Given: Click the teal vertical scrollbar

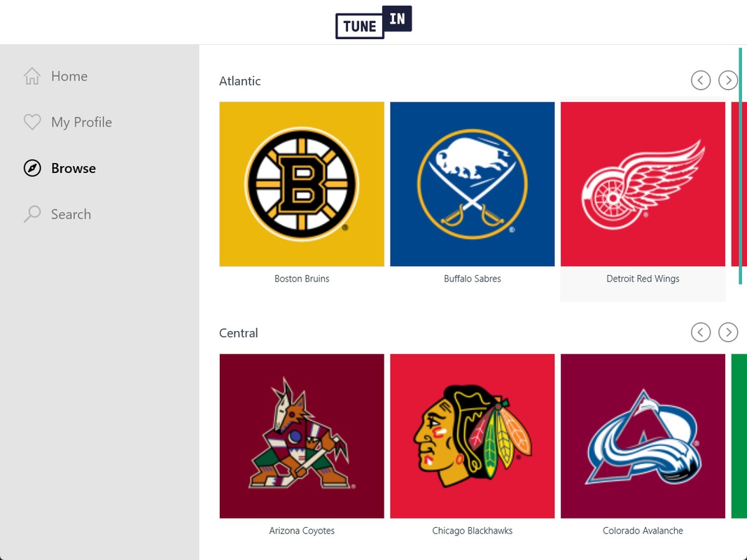Looking at the screenshot, I should pyautogui.click(x=740, y=166).
